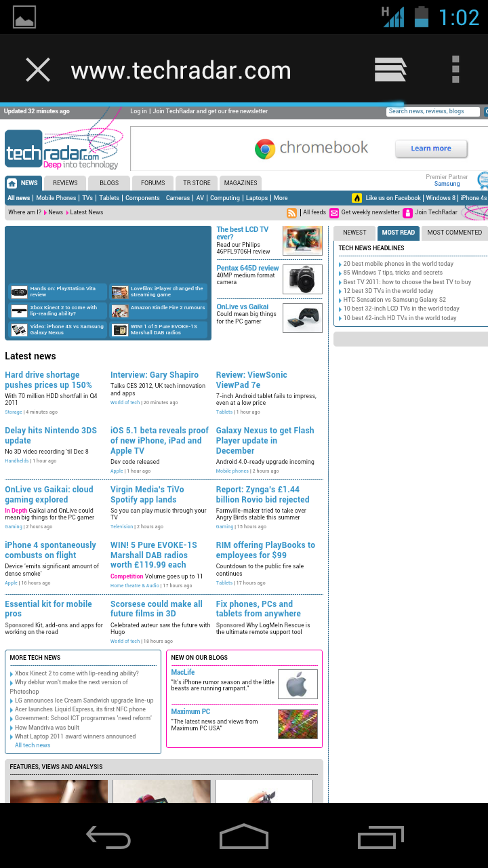Image resolution: width=488 pixels, height=868 pixels.
Task: Open Android recent apps button
Action: coord(381,836)
